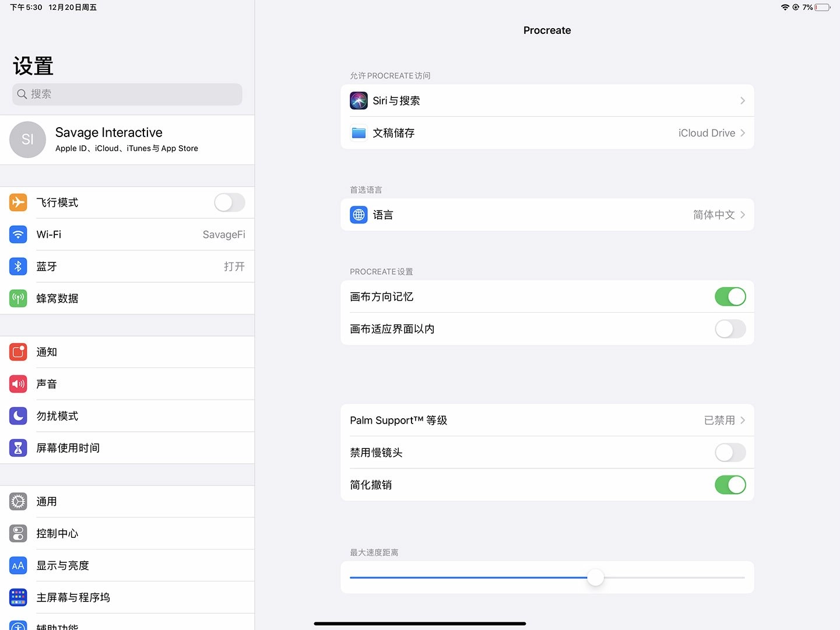This screenshot has height=630, width=840.
Task: Open the 语言 language selection
Action: [547, 215]
